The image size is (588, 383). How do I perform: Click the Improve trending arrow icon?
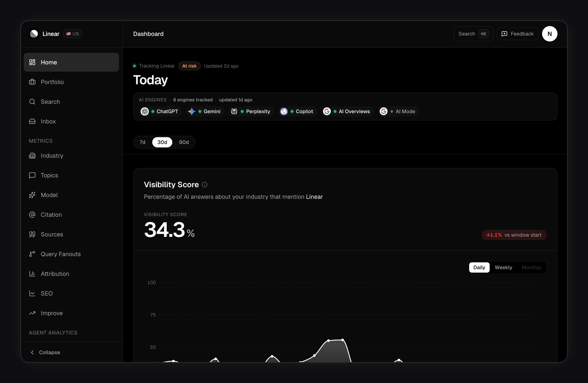(32, 313)
